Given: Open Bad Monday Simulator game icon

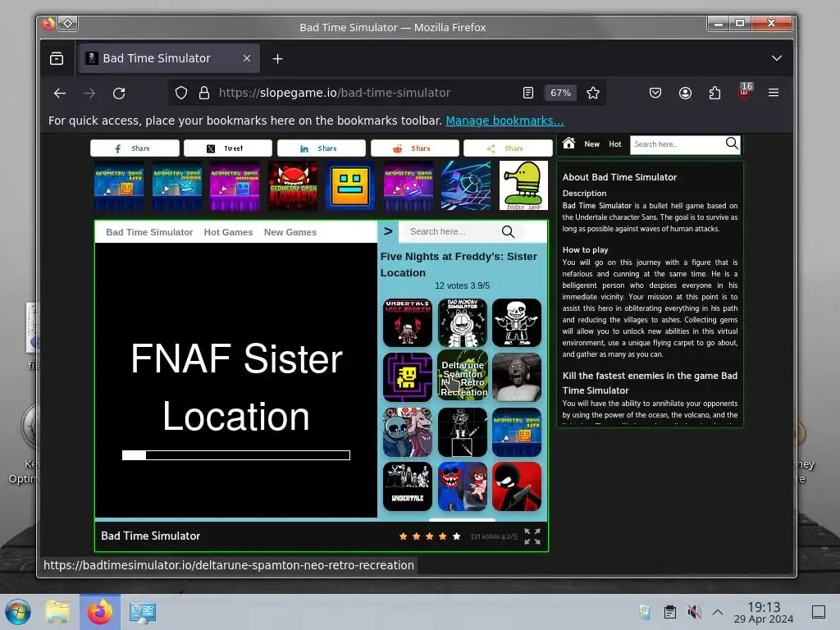Looking at the screenshot, I should [463, 323].
